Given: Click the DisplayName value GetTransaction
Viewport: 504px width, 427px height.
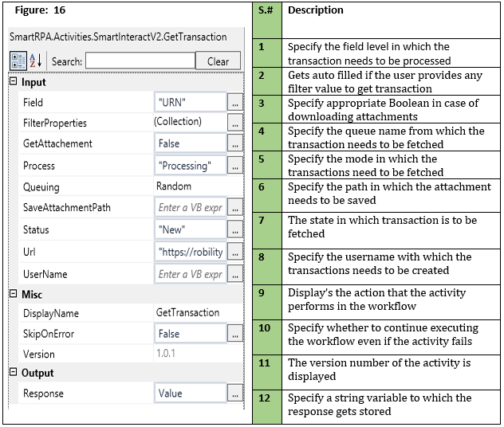Looking at the screenshot, I should pos(187,313).
